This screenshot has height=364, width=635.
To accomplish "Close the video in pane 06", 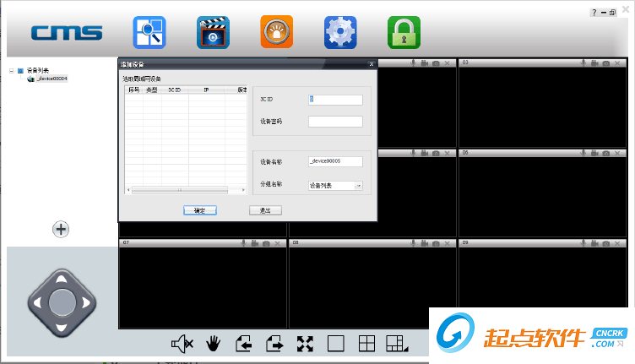I will (x=617, y=153).
